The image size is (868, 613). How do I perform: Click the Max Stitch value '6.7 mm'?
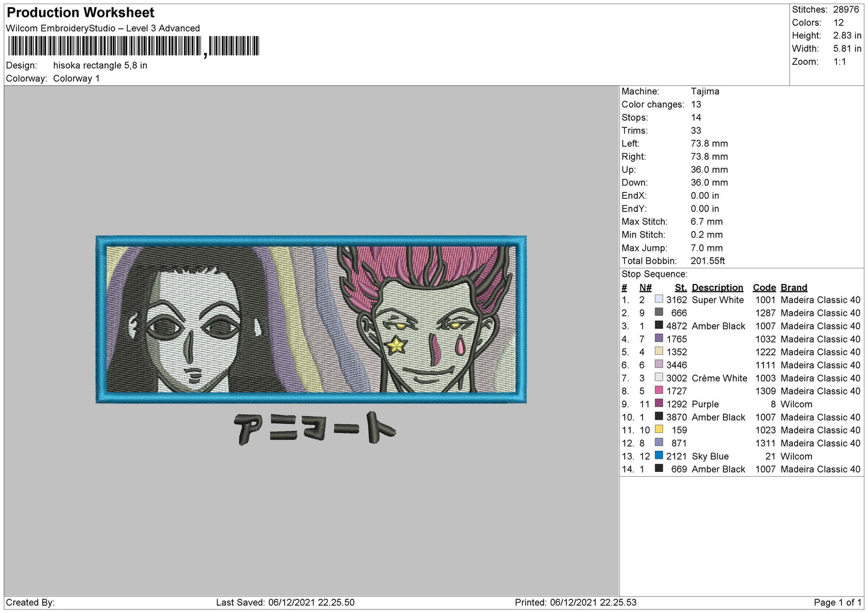pyautogui.click(x=707, y=222)
